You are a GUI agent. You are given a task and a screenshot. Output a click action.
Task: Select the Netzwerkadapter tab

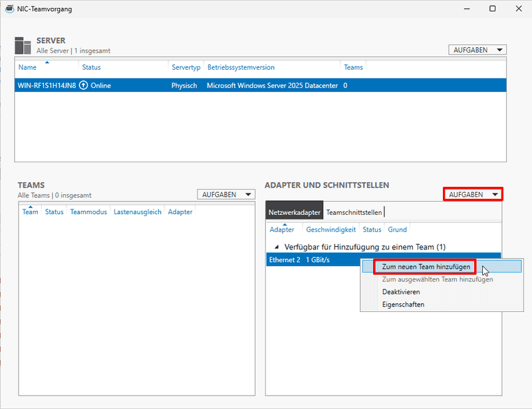(294, 213)
